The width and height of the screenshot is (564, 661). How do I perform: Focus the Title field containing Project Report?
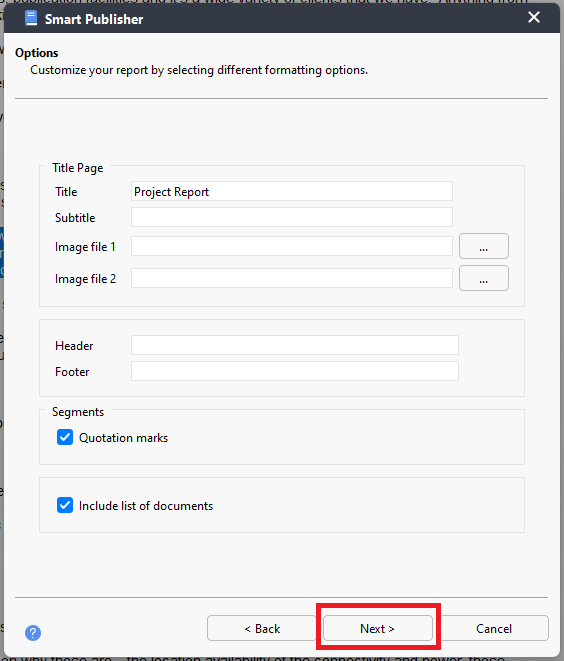point(292,191)
